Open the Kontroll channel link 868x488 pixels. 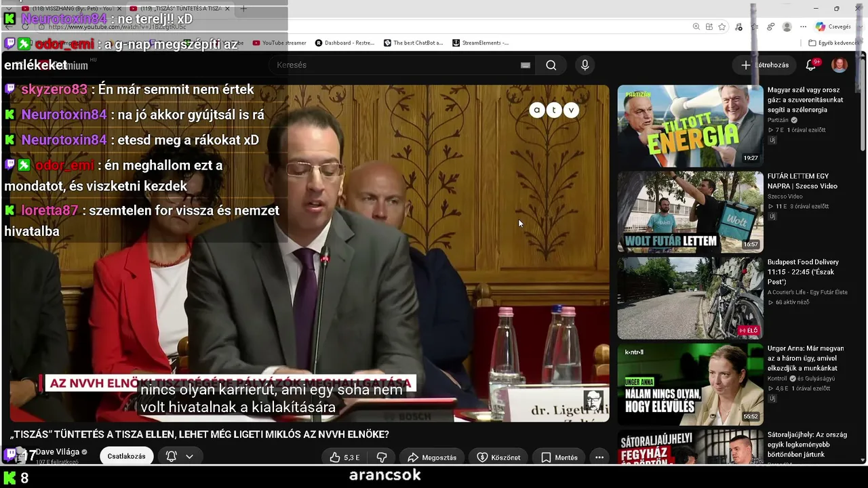(x=777, y=378)
